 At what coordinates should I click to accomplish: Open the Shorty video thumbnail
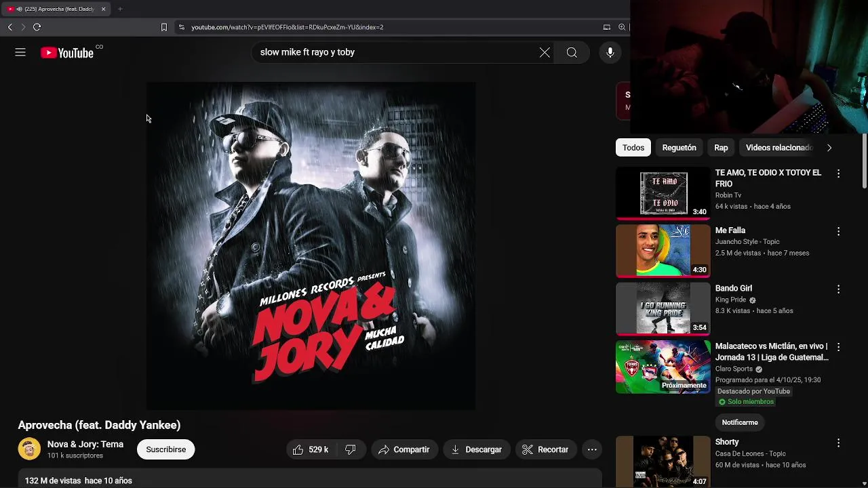point(663,462)
